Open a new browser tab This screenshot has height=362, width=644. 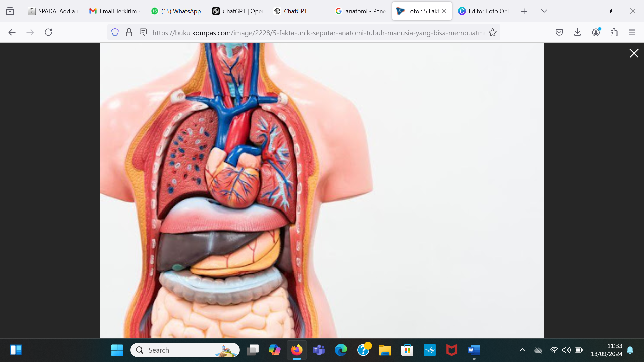click(x=524, y=11)
